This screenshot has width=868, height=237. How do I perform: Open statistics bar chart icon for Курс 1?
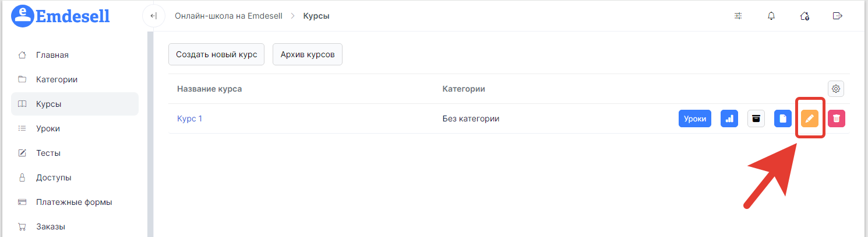(x=729, y=118)
